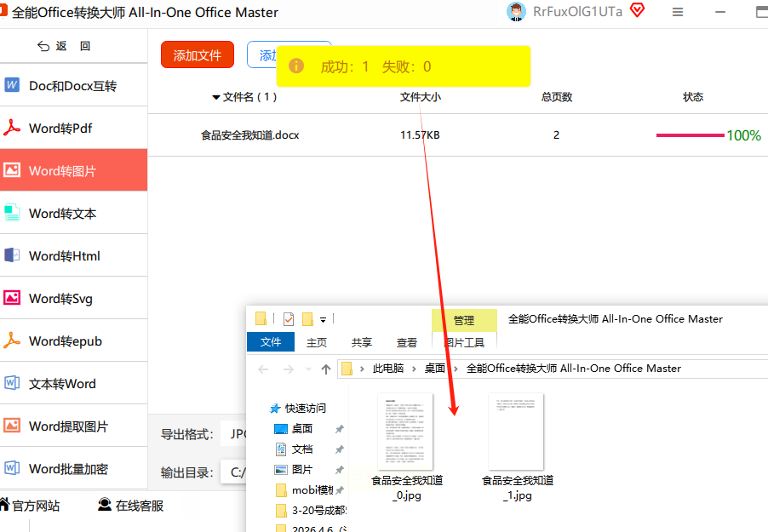Viewport: 768px width, 532px height.
Task: Click Explorer's up one level arrow
Action: (326, 369)
